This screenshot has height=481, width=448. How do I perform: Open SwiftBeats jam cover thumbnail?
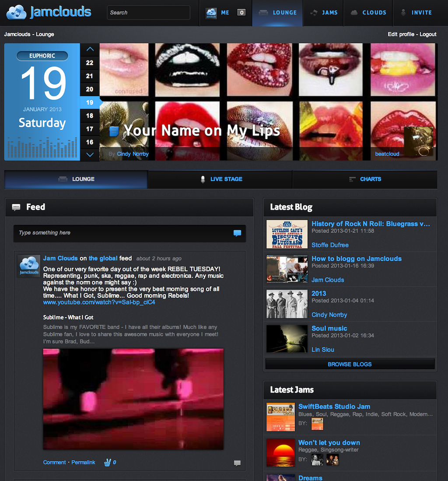click(280, 417)
